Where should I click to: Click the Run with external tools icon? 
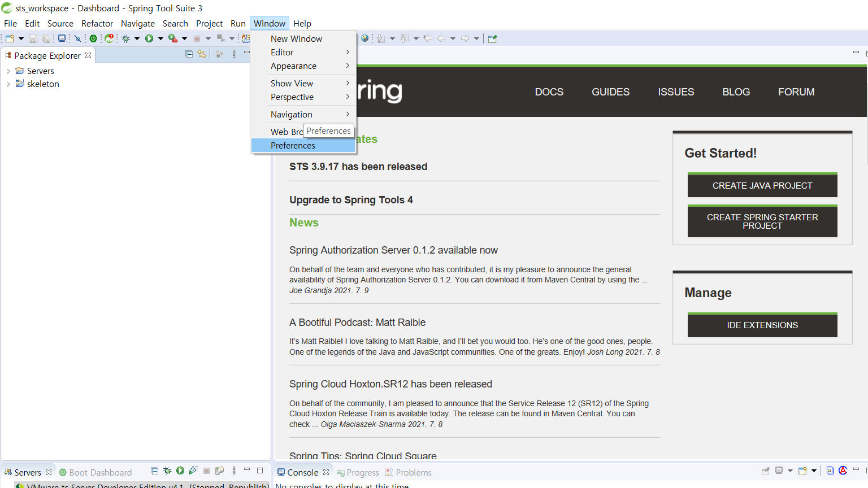point(173,38)
